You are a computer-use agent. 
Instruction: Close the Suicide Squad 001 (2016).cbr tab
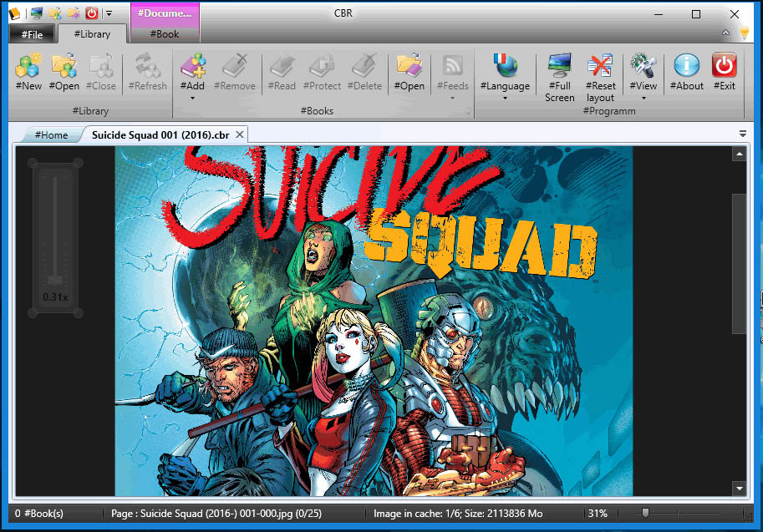[239, 134]
